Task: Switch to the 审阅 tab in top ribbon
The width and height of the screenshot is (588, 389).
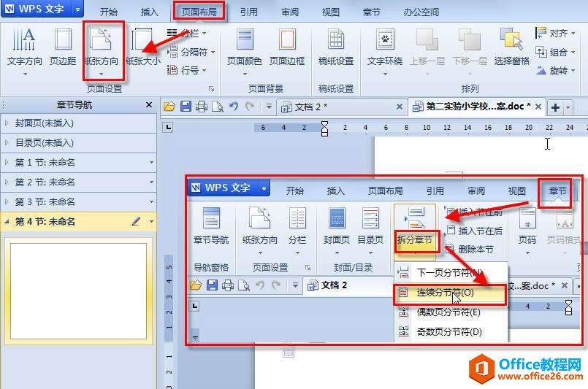Action: point(290,12)
